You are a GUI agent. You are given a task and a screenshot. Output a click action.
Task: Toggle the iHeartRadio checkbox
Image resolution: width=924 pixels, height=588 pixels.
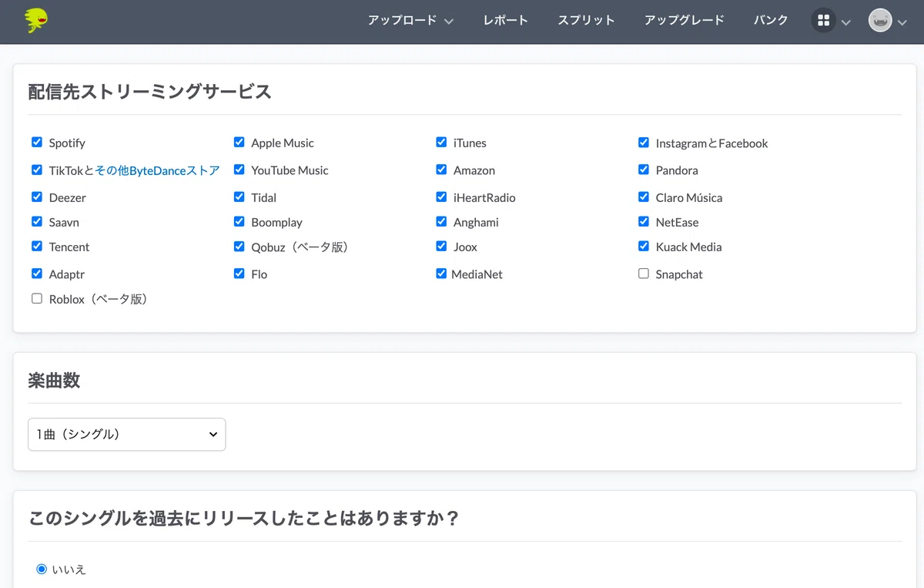441,197
